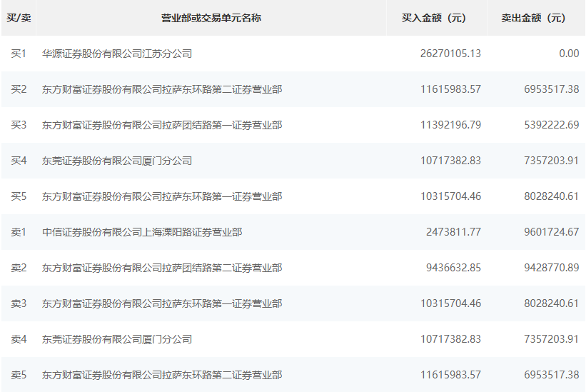The width and height of the screenshot is (586, 392).
Task: Select 华源证券股份有限公司江苏分公司 name
Action: pyautogui.click(x=117, y=54)
